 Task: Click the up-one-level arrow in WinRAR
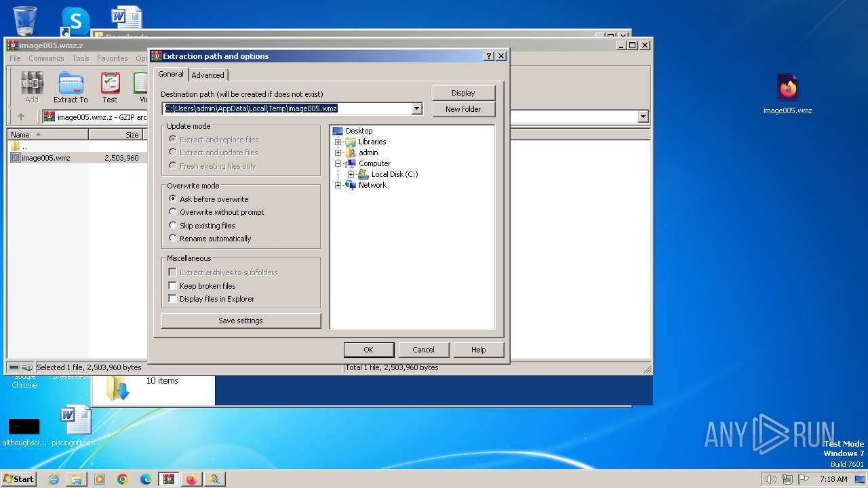pyautogui.click(x=21, y=117)
